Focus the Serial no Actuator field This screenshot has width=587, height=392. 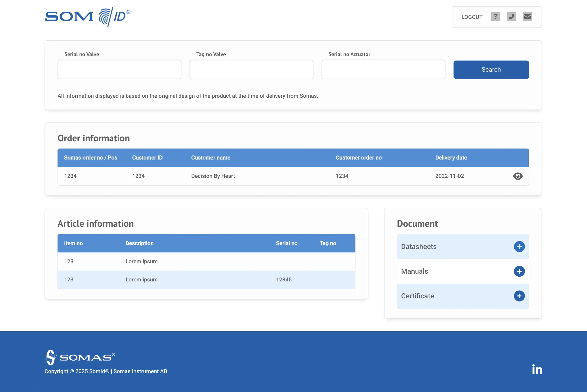coord(383,69)
